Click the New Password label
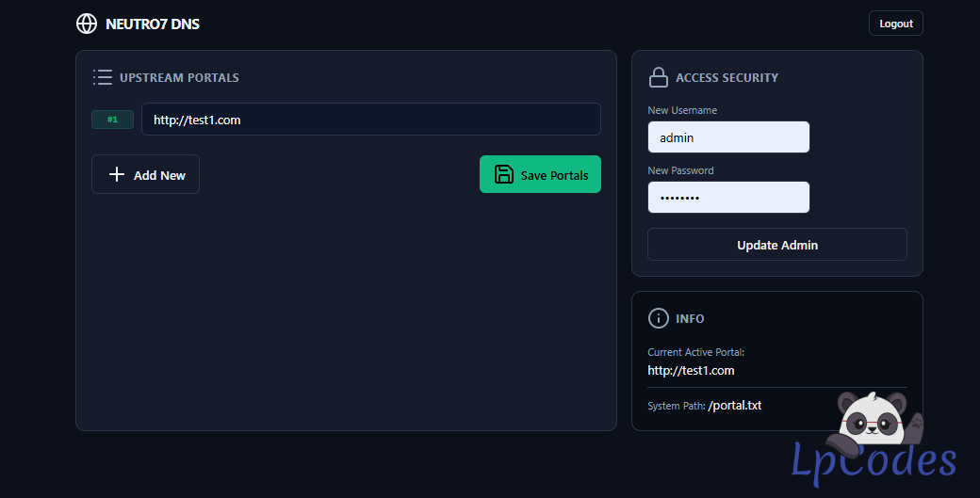 pos(680,170)
